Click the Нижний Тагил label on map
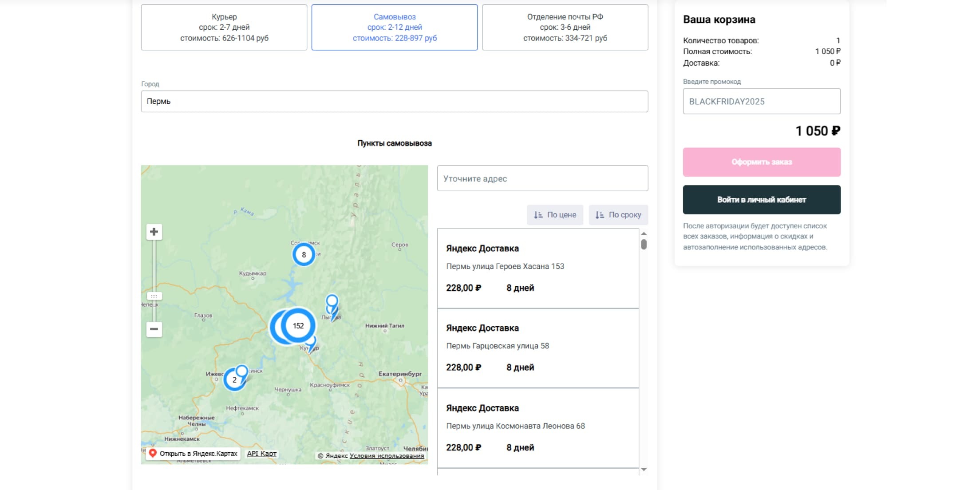Image resolution: width=980 pixels, height=490 pixels. click(x=384, y=325)
